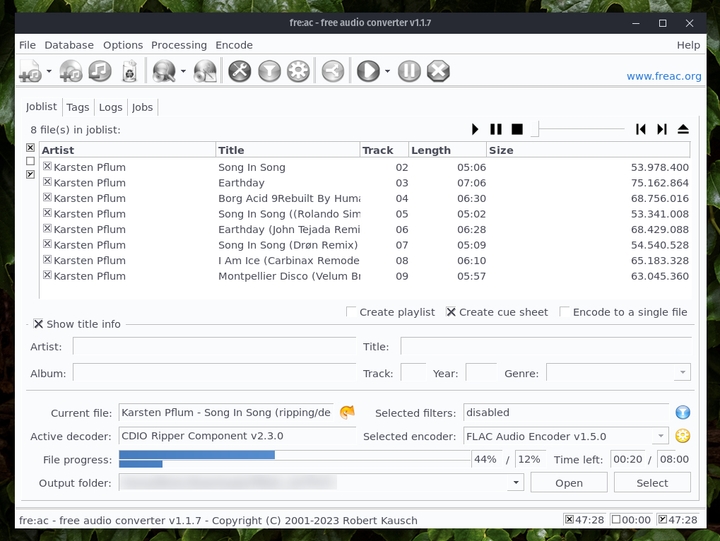The height and width of the screenshot is (541, 720).
Task: Sort joblist by Title column header
Action: pos(287,150)
